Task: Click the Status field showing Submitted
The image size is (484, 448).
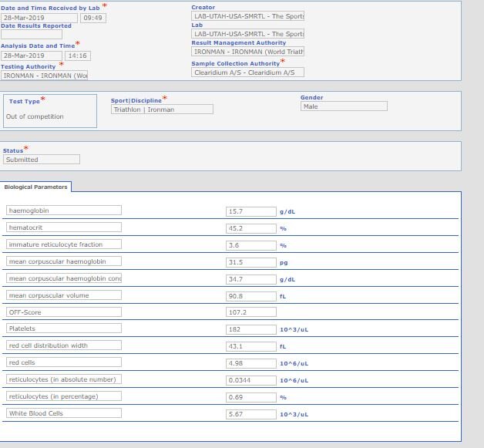Action: [42, 160]
